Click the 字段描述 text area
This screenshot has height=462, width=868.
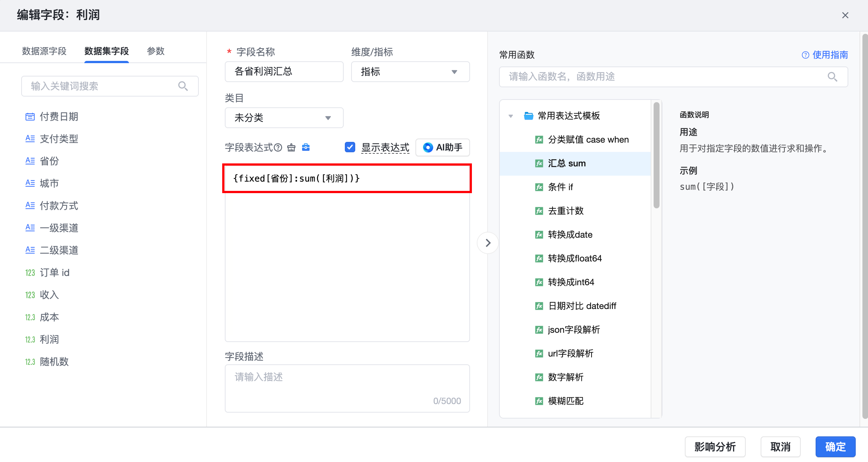pyautogui.click(x=347, y=388)
